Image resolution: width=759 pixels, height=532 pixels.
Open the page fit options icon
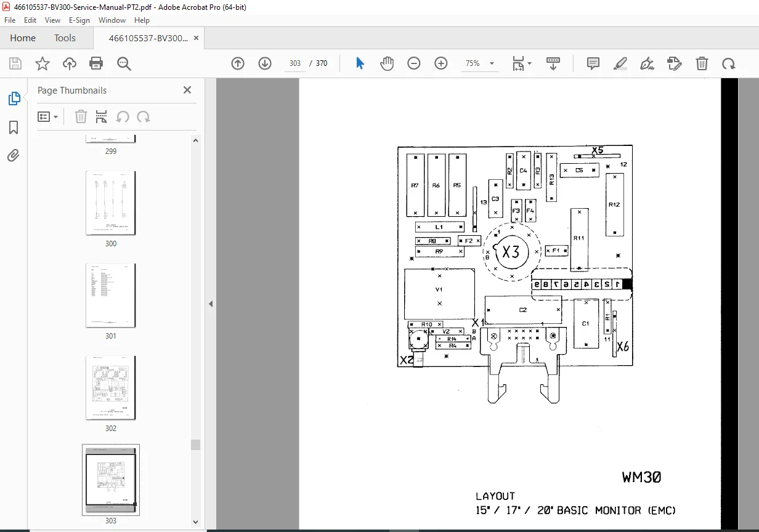click(x=521, y=63)
